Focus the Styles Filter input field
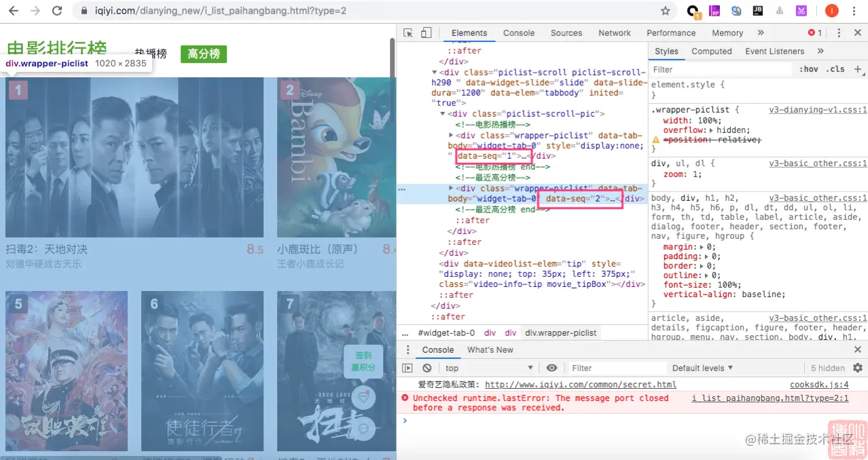This screenshot has width=868, height=460. pyautogui.click(x=721, y=69)
